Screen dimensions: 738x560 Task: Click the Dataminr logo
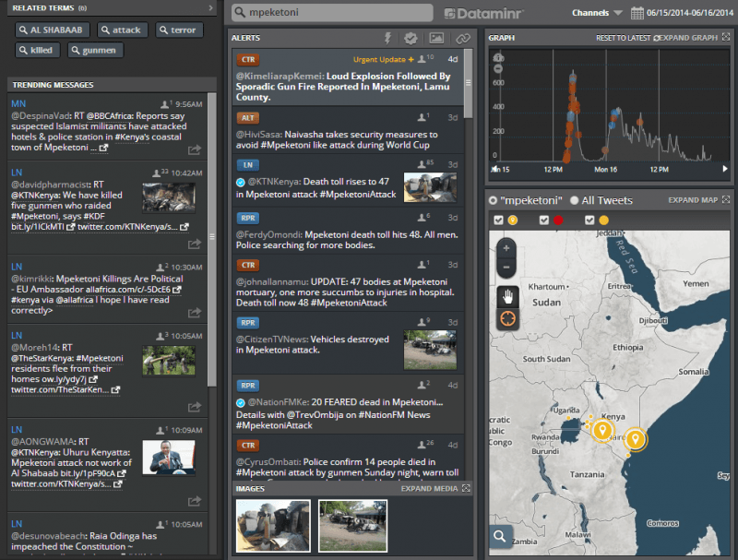(x=483, y=13)
